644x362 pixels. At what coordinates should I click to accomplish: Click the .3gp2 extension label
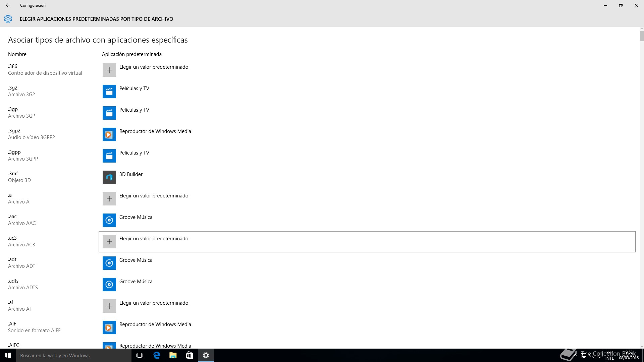coord(14,131)
